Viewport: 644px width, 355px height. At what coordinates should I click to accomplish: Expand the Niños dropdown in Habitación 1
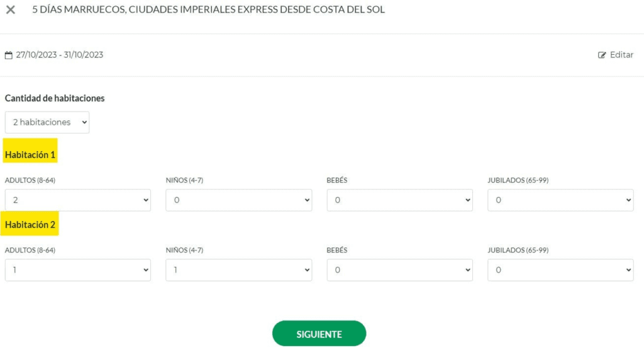tap(238, 200)
